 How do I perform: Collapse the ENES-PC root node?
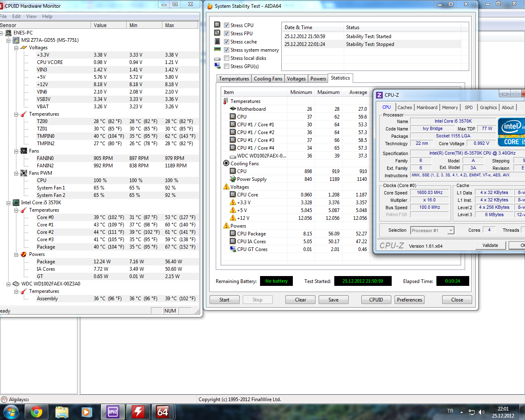[1, 33]
